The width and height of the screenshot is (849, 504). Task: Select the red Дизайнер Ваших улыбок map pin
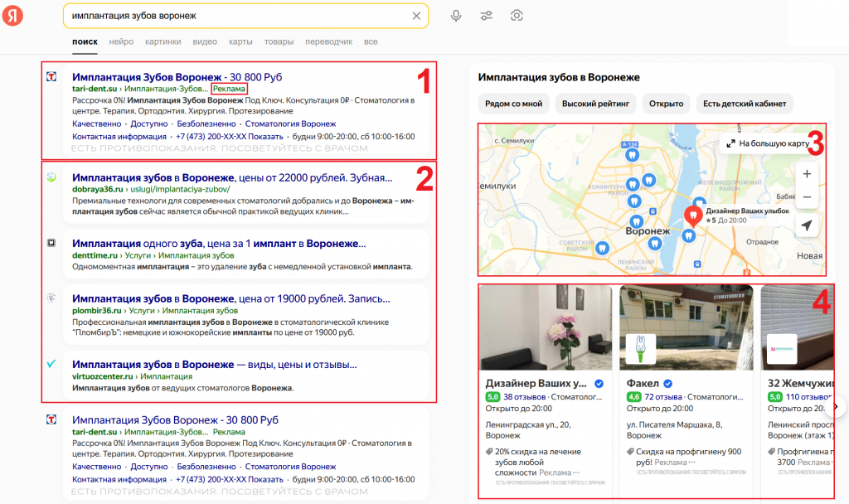click(692, 216)
